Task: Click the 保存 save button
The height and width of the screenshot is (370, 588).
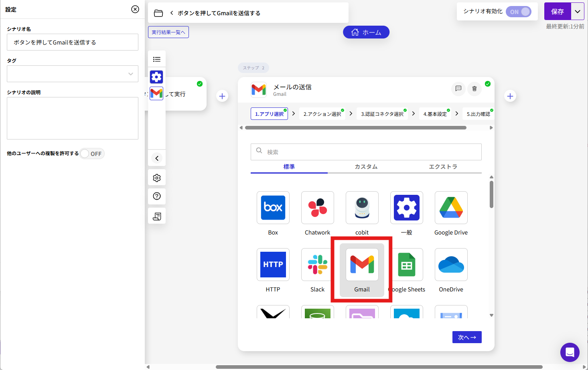Action: click(x=558, y=12)
